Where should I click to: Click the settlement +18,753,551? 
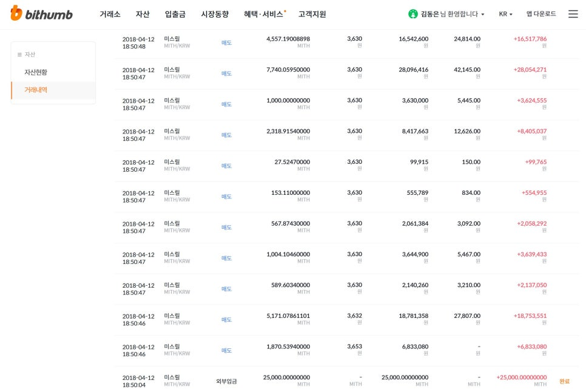(530, 316)
